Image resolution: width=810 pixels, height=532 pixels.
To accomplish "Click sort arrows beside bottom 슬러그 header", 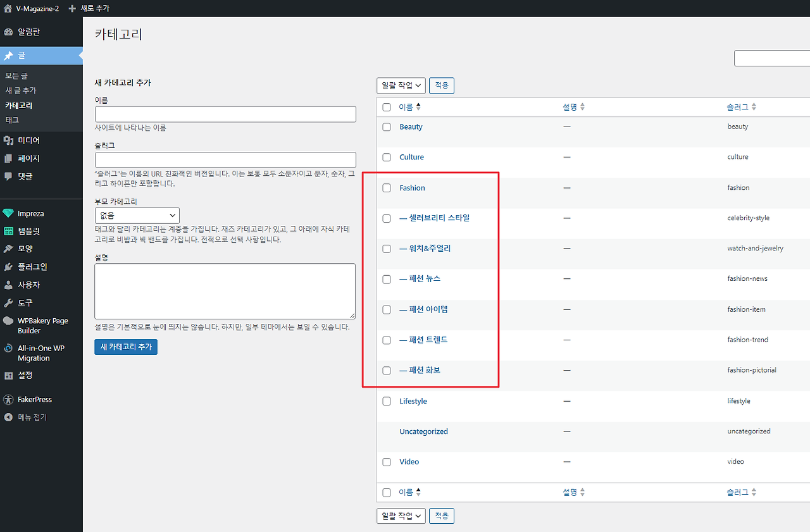I will click(x=754, y=492).
